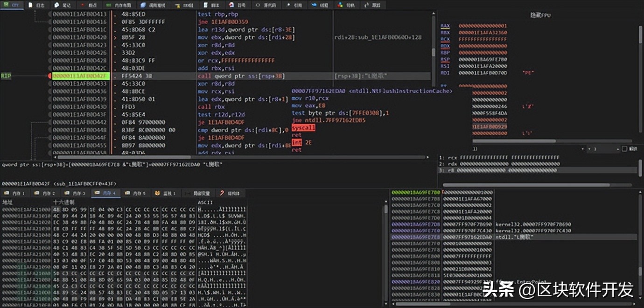Switch to the 日志 log tab

38,6
